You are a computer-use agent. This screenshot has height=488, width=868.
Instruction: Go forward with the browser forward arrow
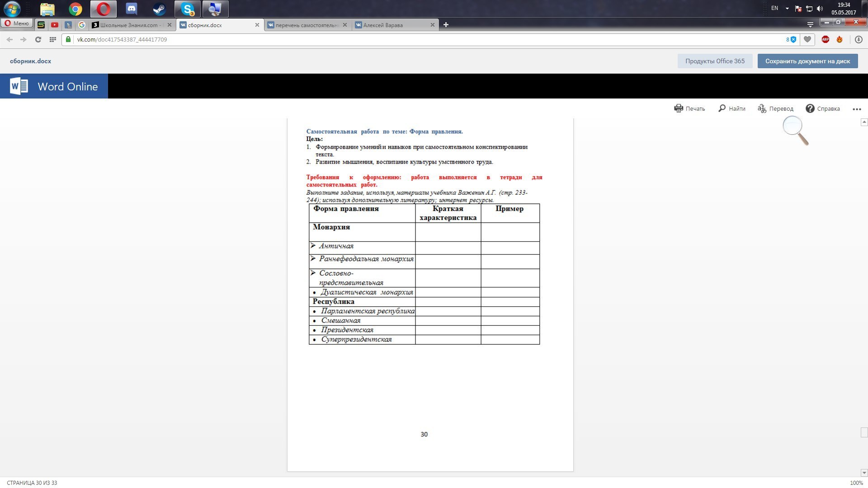[x=24, y=39]
